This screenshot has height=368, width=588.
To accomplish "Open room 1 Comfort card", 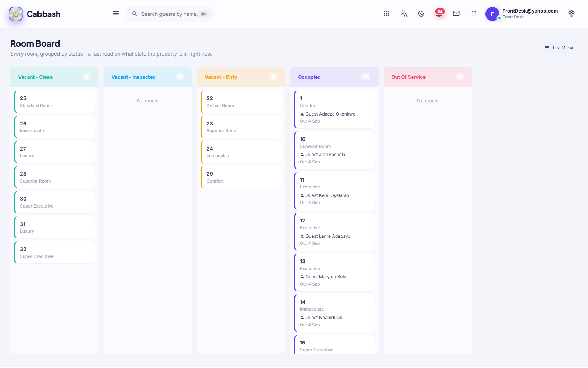I will (334, 110).
